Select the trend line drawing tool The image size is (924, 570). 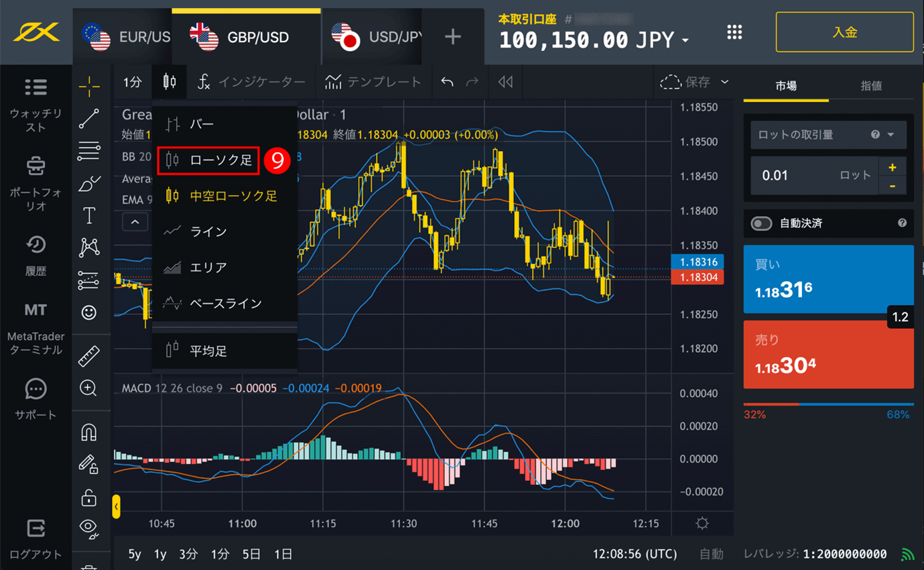89,119
